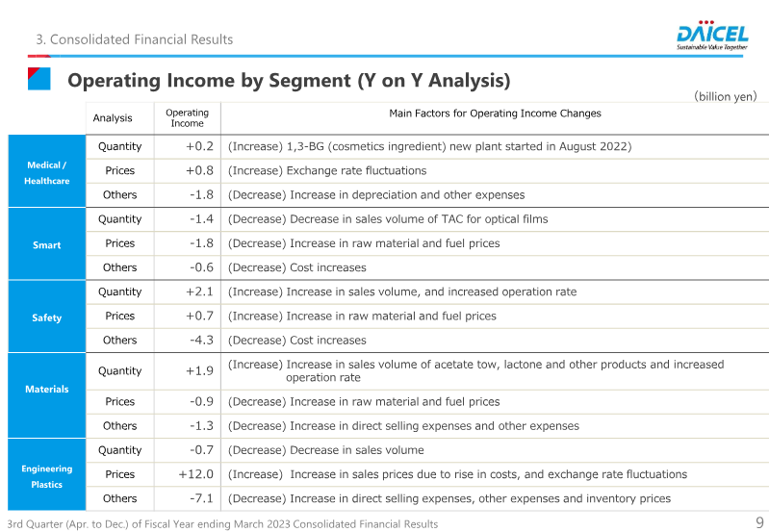Select the +12.0 value for Engineering Plastics Prices
Viewport: 769px width, 532px height.
click(x=196, y=474)
